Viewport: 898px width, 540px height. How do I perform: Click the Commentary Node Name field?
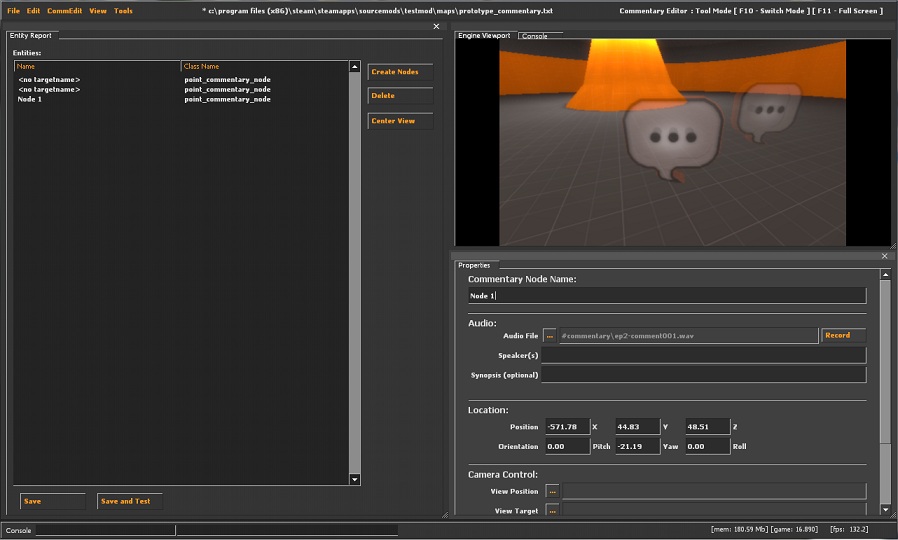667,295
